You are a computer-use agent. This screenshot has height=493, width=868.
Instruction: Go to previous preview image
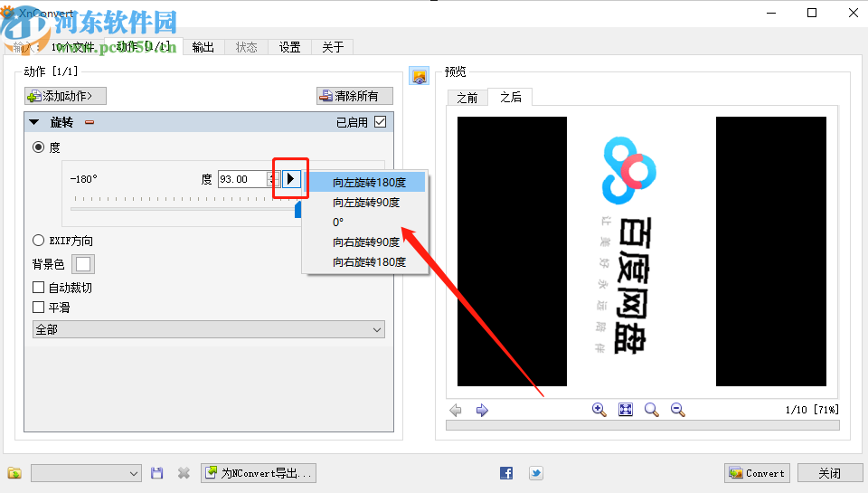pyautogui.click(x=456, y=410)
